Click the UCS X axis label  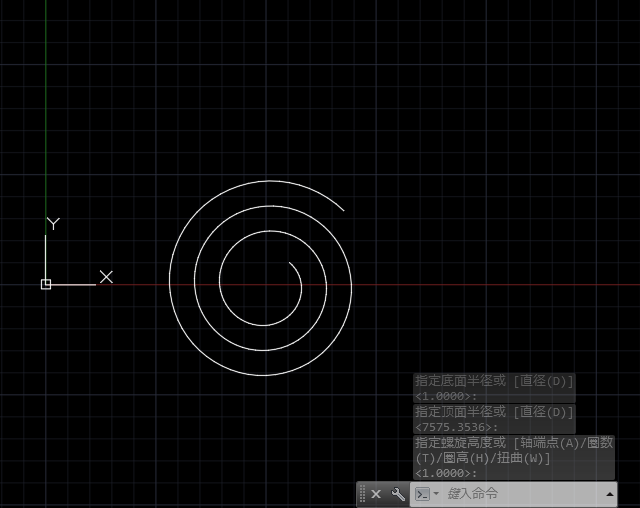tap(106, 277)
